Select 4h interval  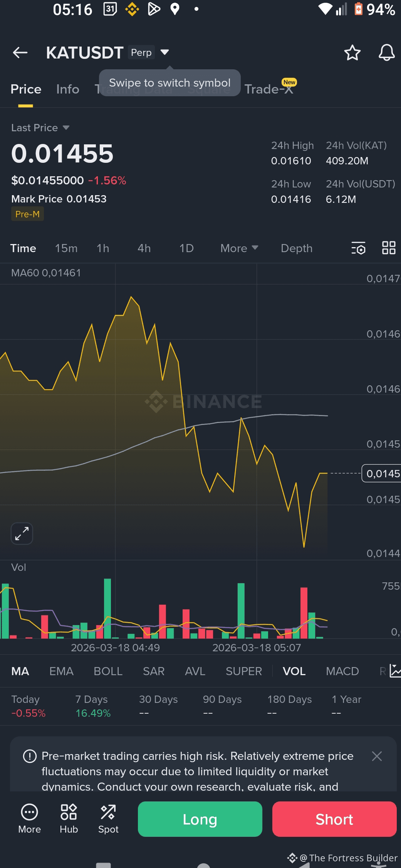(144, 248)
